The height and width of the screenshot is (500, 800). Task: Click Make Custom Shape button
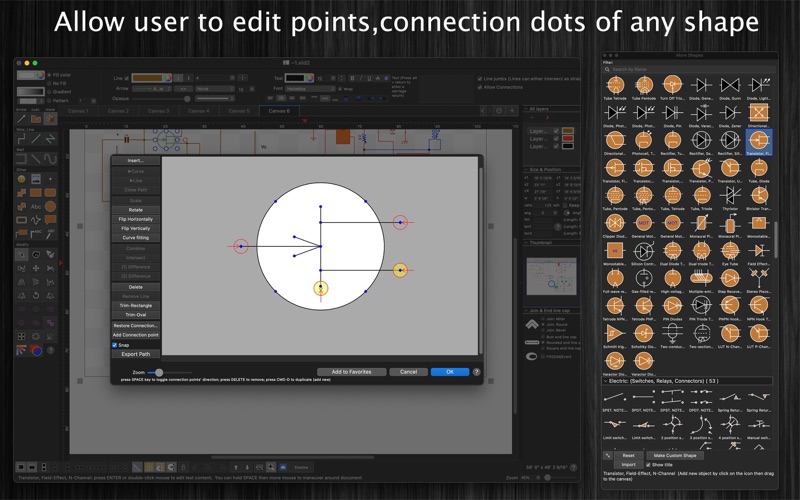pos(674,455)
